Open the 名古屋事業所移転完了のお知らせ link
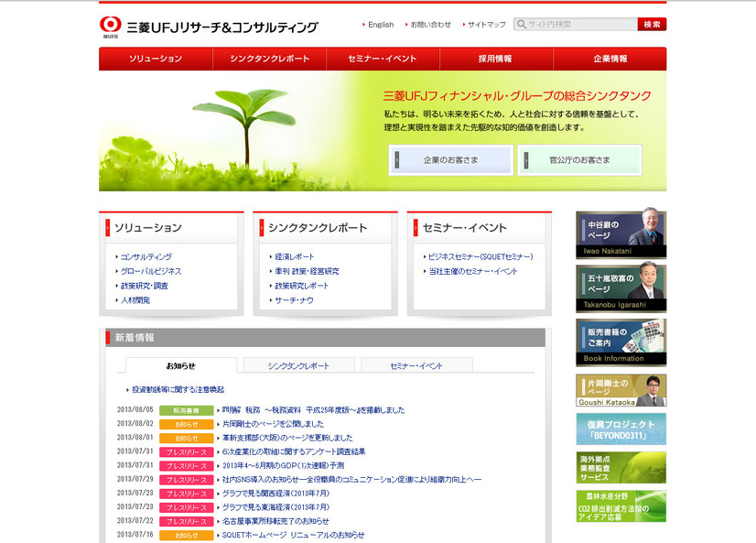The image size is (756, 543). point(275,521)
